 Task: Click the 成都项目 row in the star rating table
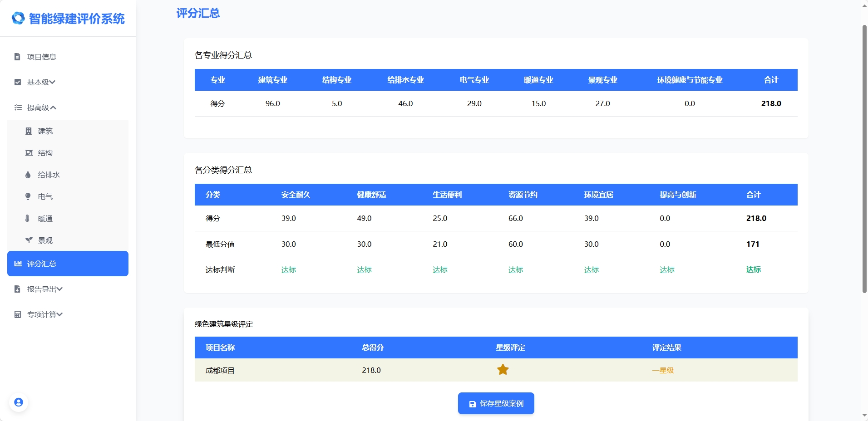220,370
